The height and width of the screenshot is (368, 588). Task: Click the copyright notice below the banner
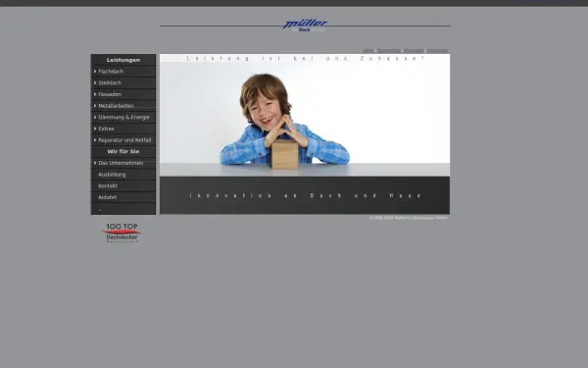[409, 218]
